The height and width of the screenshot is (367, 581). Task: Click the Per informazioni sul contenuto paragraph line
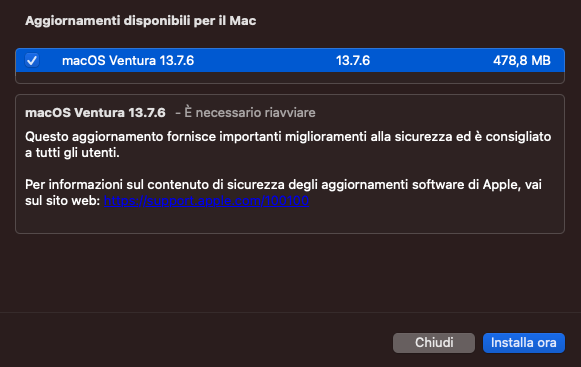point(283,184)
